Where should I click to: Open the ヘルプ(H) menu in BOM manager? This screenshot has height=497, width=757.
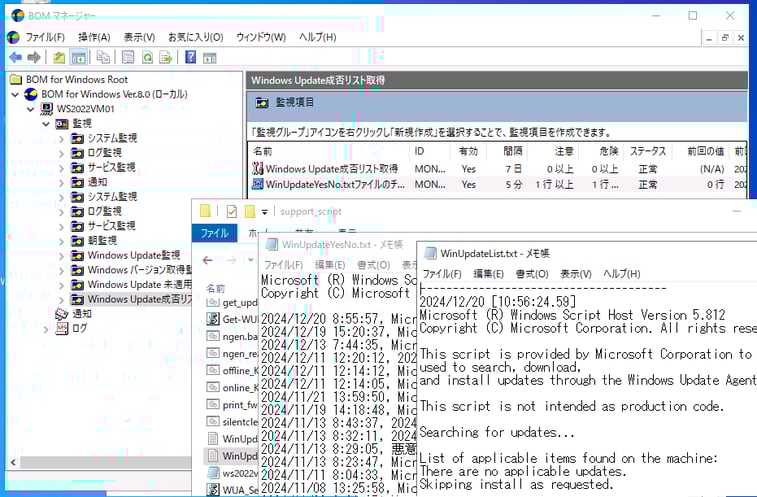coord(317,37)
